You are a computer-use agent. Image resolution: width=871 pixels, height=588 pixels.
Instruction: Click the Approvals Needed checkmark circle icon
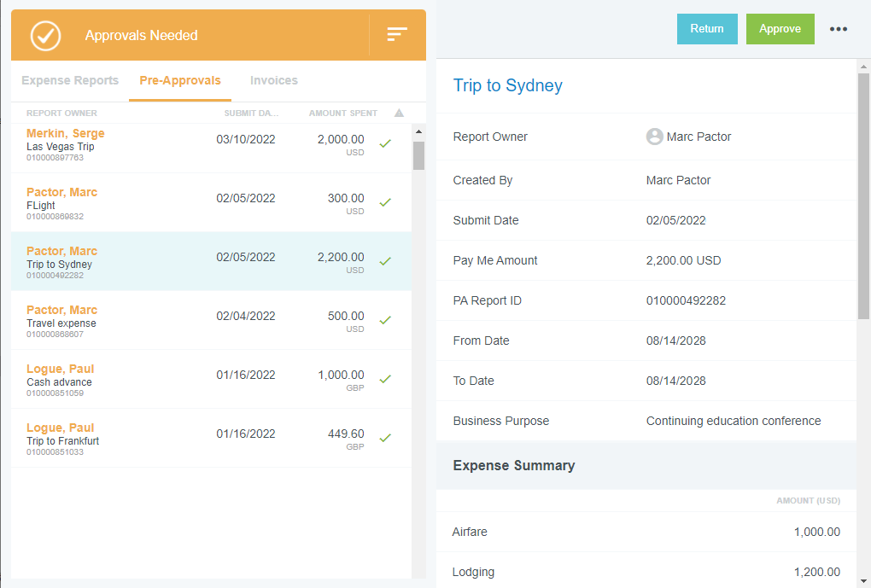pos(46,36)
